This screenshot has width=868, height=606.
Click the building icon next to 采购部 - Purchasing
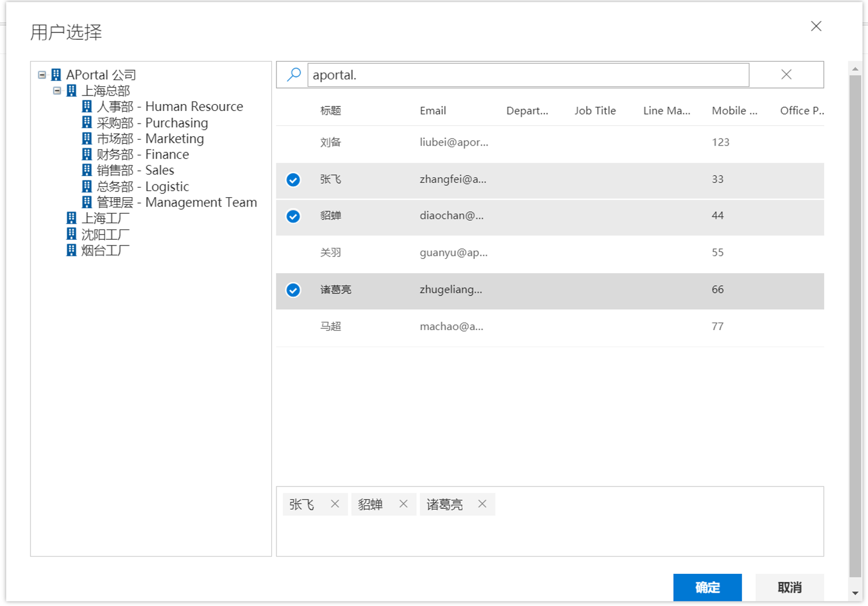(87, 122)
